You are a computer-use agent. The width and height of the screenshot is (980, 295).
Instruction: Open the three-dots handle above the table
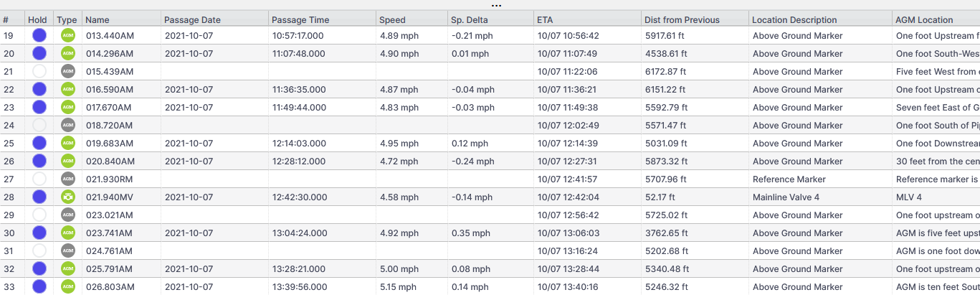[x=496, y=6]
